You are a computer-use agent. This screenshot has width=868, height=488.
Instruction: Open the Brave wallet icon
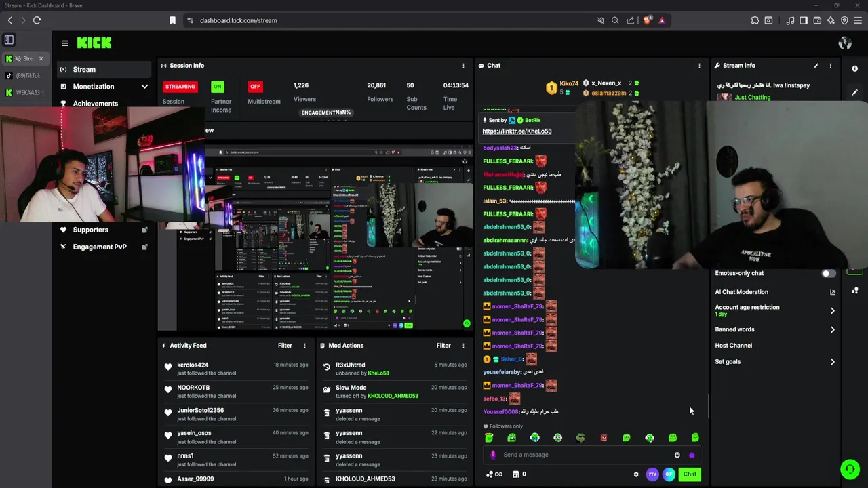pos(817,20)
